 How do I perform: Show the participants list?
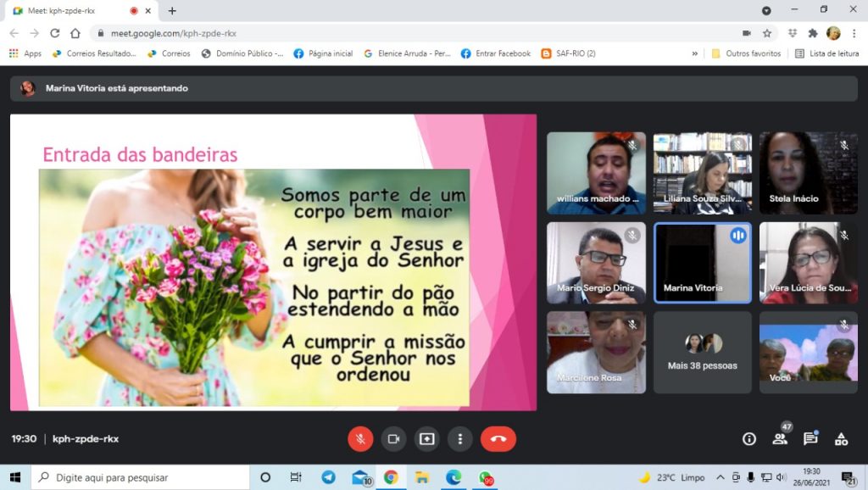780,439
